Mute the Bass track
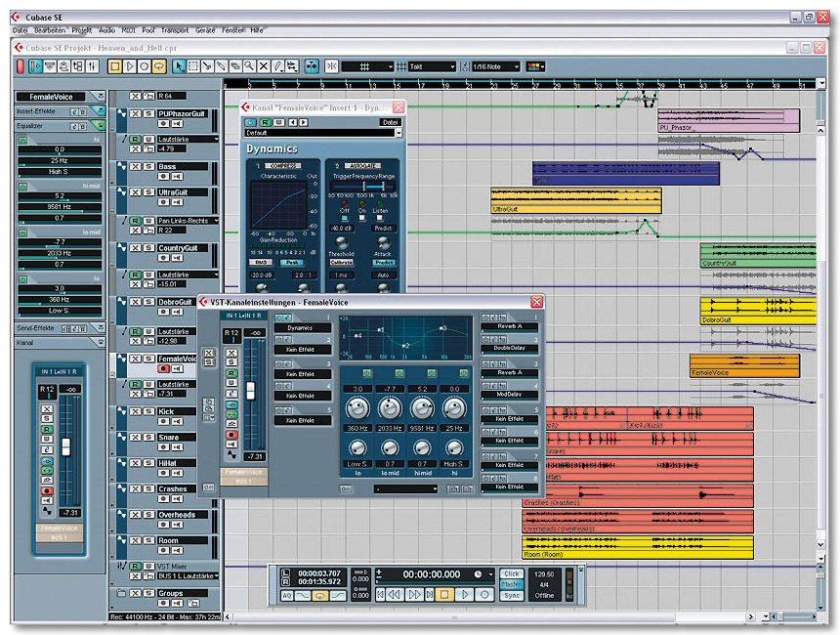840x635 pixels. 136,167
